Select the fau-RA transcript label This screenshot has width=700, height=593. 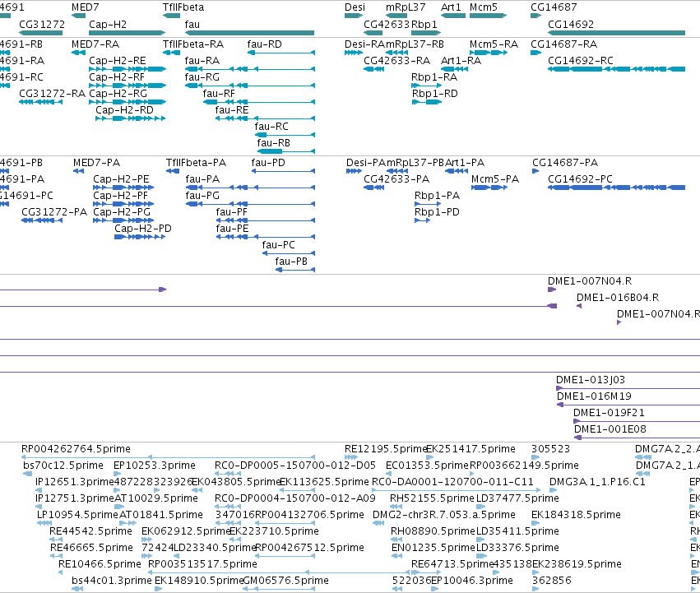pyautogui.click(x=202, y=61)
